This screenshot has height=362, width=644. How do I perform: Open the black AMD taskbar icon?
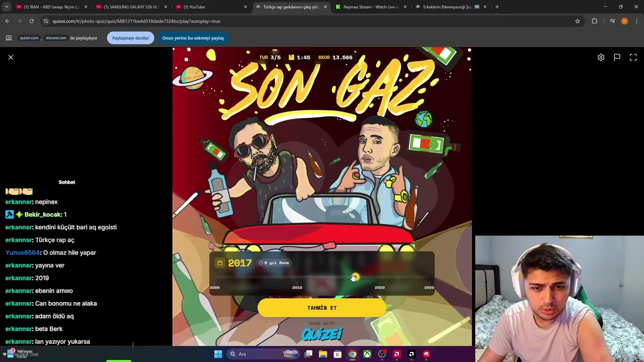click(411, 354)
